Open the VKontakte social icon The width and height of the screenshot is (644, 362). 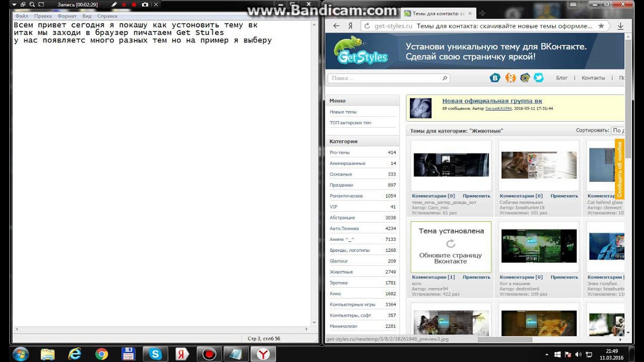[x=495, y=77]
